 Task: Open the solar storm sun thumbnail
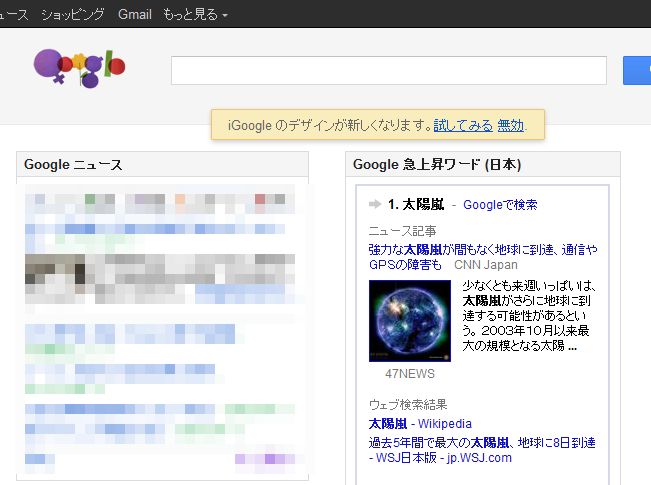point(410,321)
